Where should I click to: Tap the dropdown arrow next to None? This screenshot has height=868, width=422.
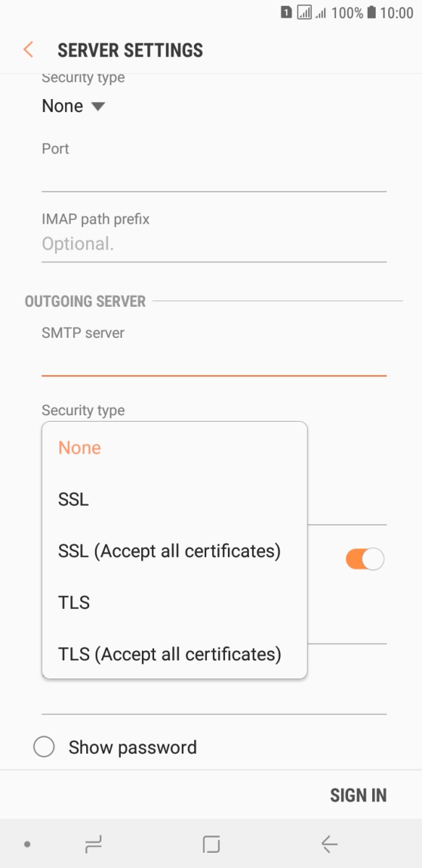click(98, 106)
